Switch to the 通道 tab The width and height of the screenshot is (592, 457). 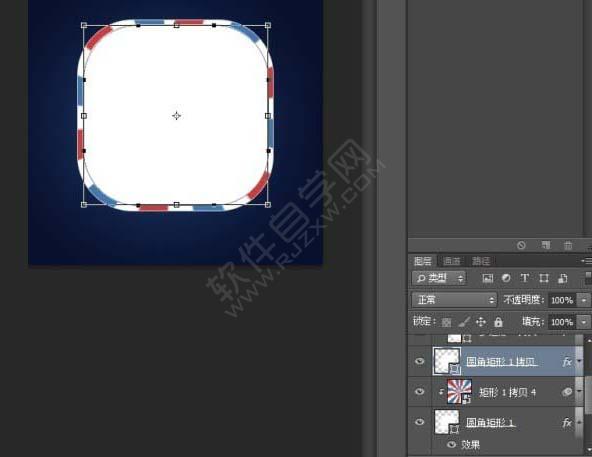[x=452, y=261]
